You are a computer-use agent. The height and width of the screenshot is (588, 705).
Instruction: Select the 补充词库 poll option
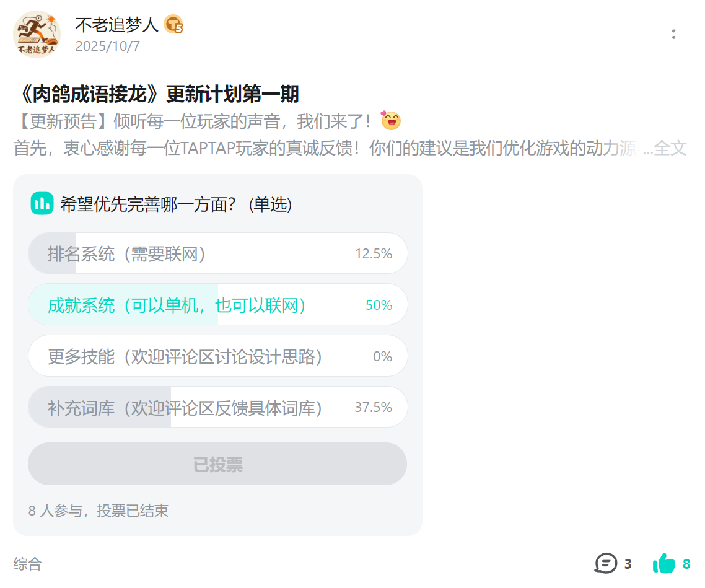217,407
